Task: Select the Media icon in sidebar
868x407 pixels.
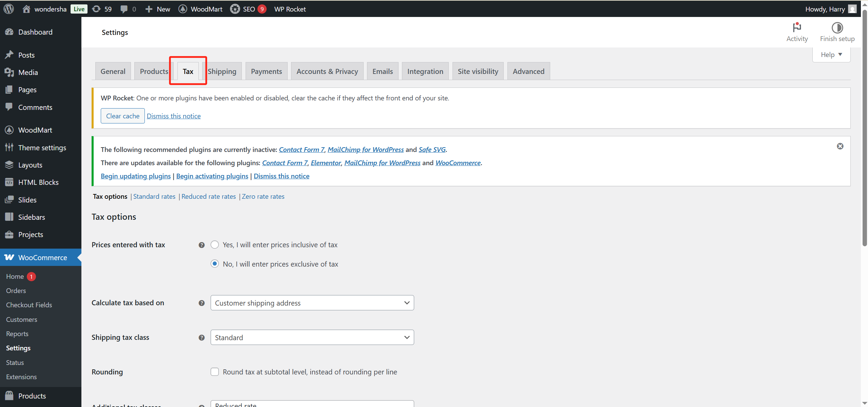Action: pos(9,72)
